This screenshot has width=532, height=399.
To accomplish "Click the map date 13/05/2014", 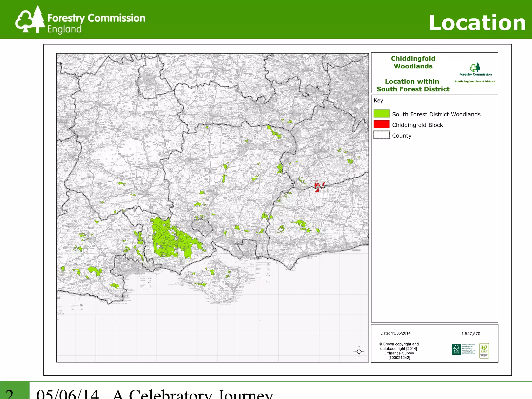I will [395, 333].
